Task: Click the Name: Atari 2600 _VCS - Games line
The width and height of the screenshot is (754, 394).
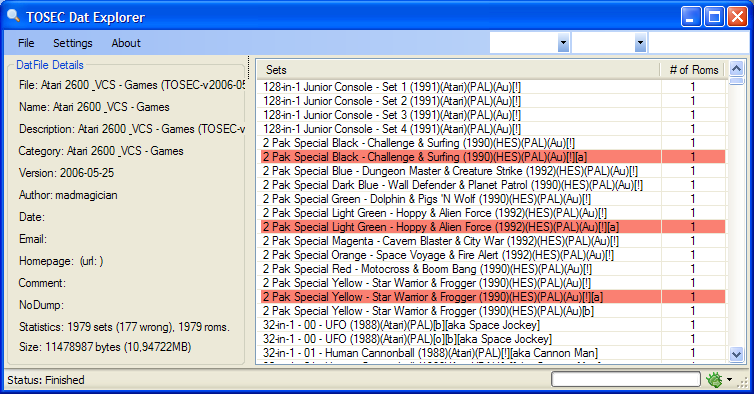Action: [x=94, y=107]
